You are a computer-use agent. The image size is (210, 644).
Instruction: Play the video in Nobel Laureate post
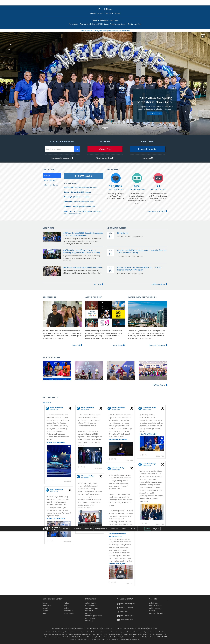point(121,449)
